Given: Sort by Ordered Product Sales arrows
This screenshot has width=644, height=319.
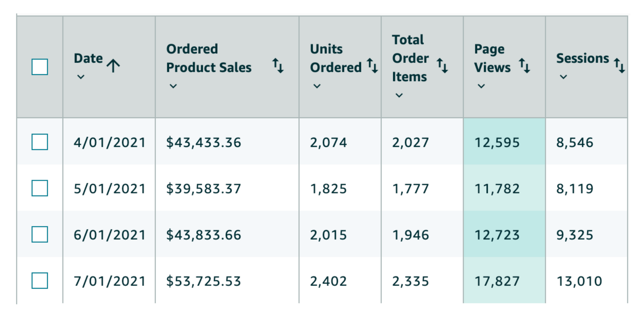Looking at the screenshot, I should (x=278, y=66).
